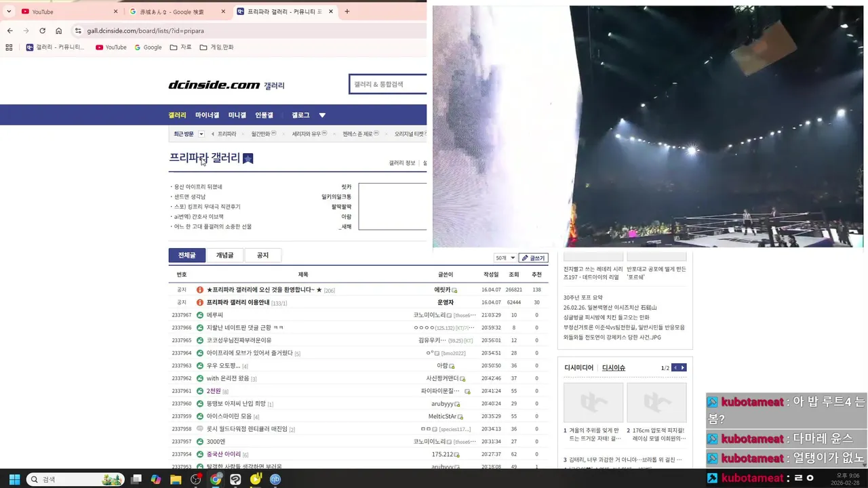
Task: Select the 개념글 tab
Action: tap(224, 255)
